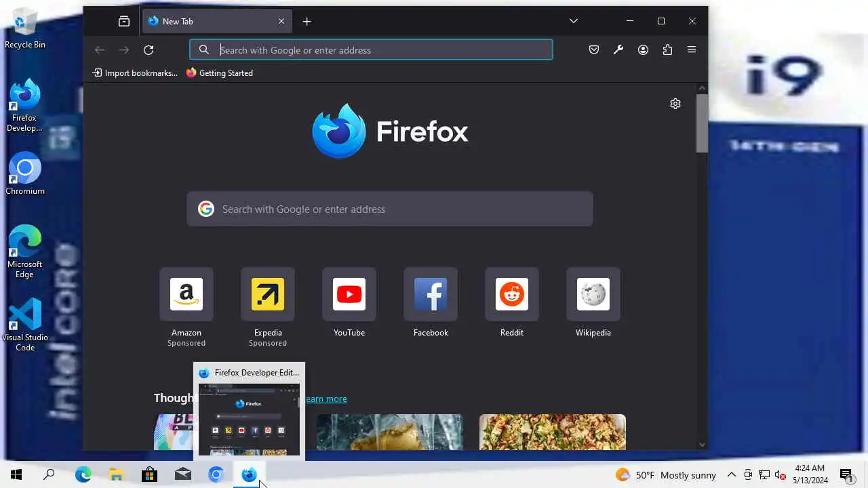Open Getting Started bookmark
This screenshot has width=868, height=488.
pyautogui.click(x=219, y=73)
